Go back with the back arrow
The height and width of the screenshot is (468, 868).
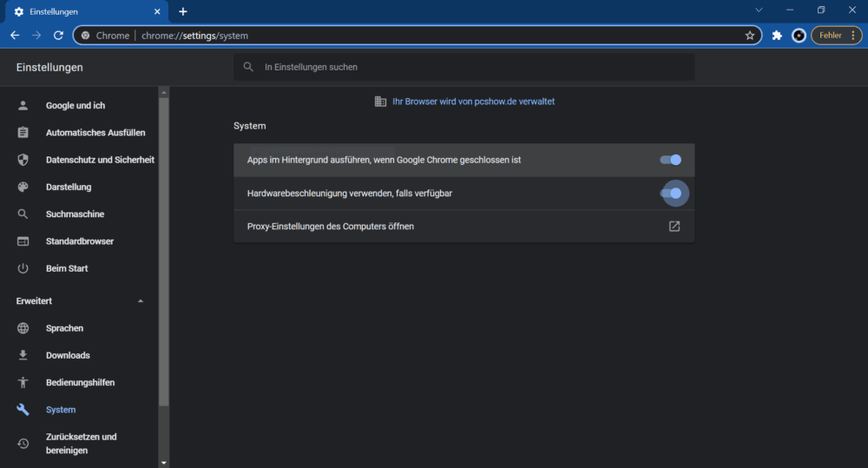pos(15,36)
